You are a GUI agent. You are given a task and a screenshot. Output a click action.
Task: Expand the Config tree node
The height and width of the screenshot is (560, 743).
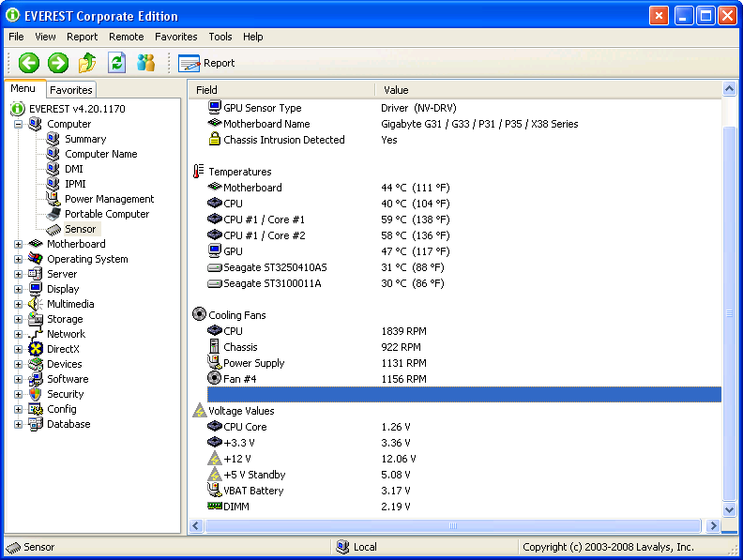pyautogui.click(x=18, y=409)
